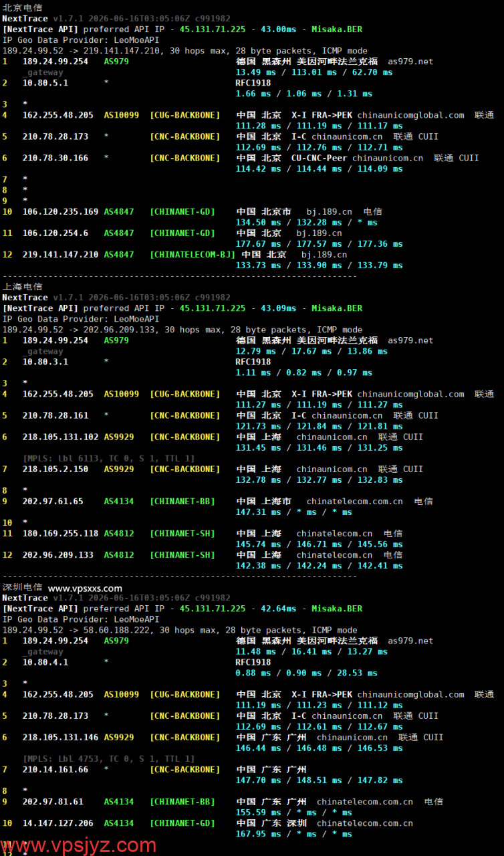Select the 111.28 ms latency value
The image size is (504, 856).
pyautogui.click(x=260, y=126)
